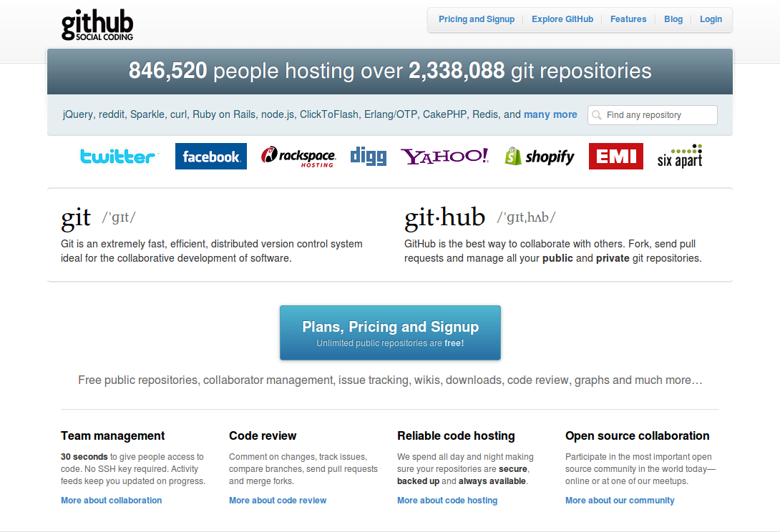Open More about code review link
This screenshot has width=780, height=532.
click(278, 500)
